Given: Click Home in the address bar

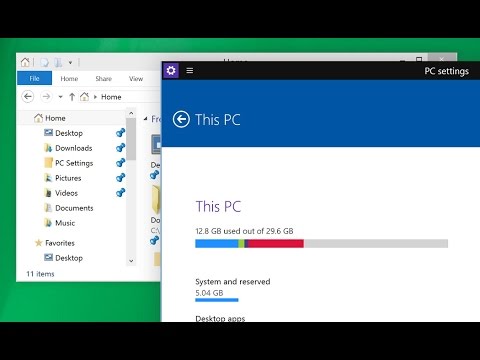Looking at the screenshot, I should point(111,97).
